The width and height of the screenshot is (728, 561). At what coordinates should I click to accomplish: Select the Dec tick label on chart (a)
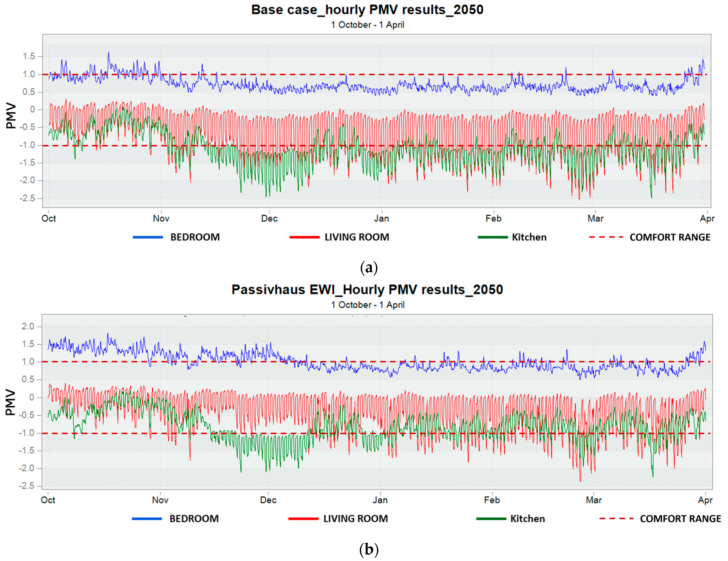[x=269, y=218]
